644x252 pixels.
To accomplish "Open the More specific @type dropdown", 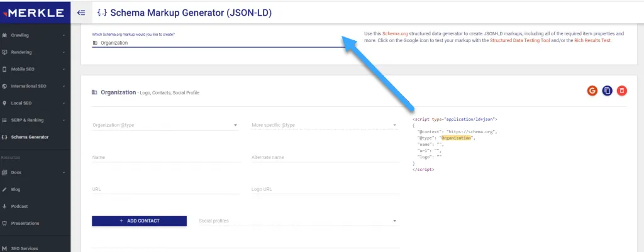I will coord(324,125).
